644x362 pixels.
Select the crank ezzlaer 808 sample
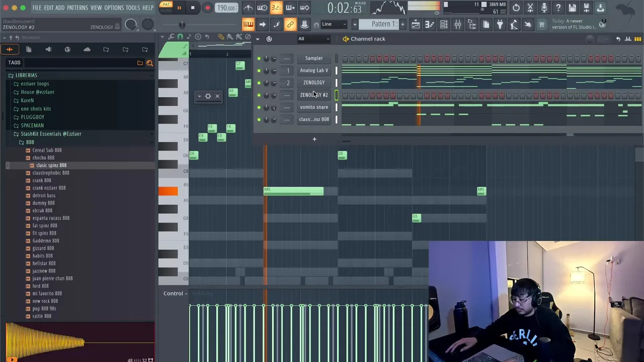[49, 188]
